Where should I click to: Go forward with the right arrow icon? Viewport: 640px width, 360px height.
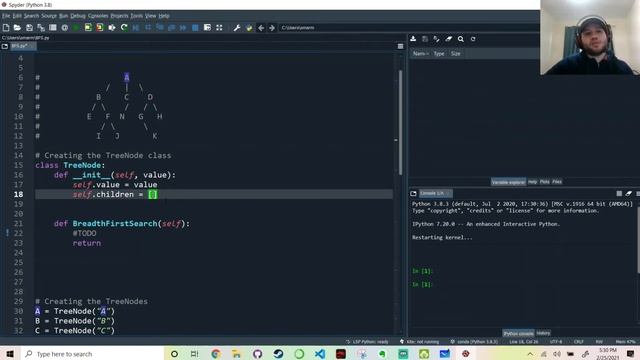click(272, 28)
